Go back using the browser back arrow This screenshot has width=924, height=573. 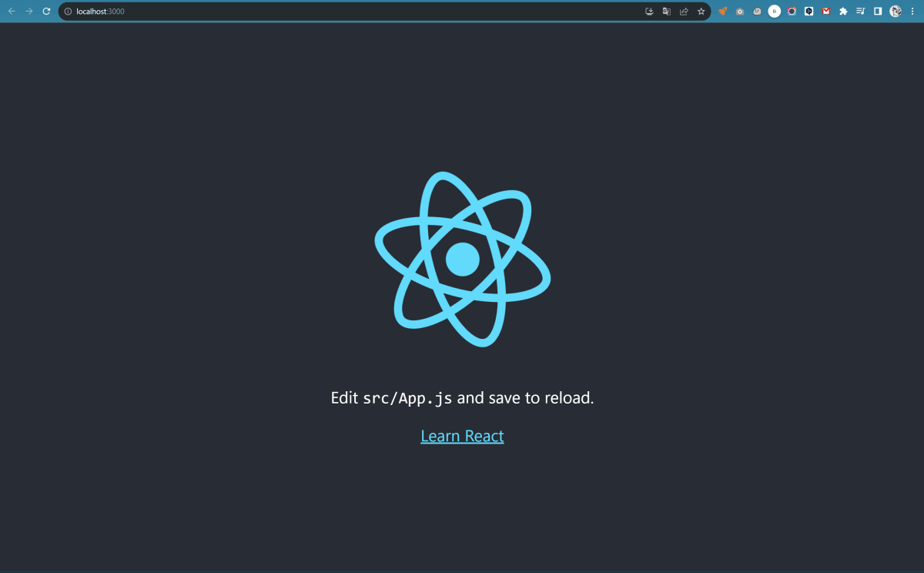12,12
